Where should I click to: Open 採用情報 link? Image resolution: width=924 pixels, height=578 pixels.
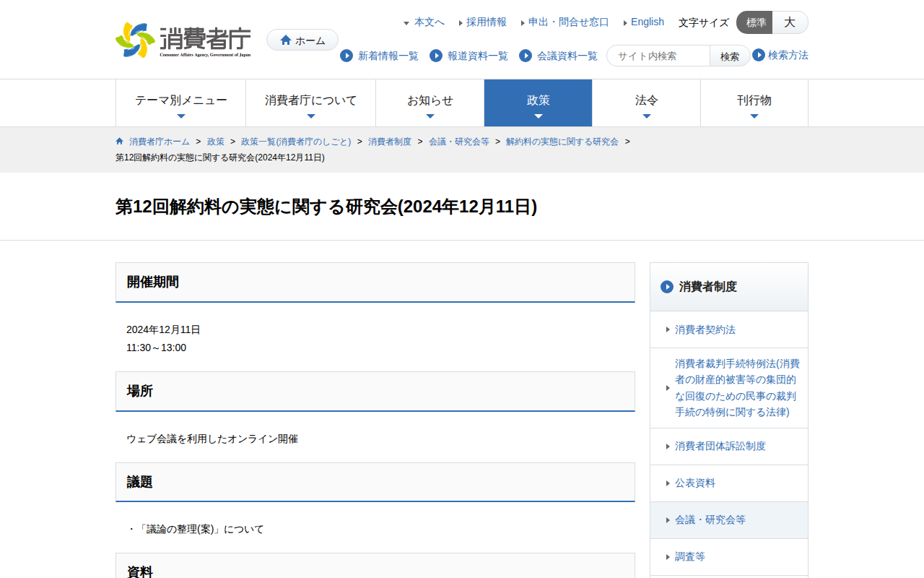coord(487,22)
